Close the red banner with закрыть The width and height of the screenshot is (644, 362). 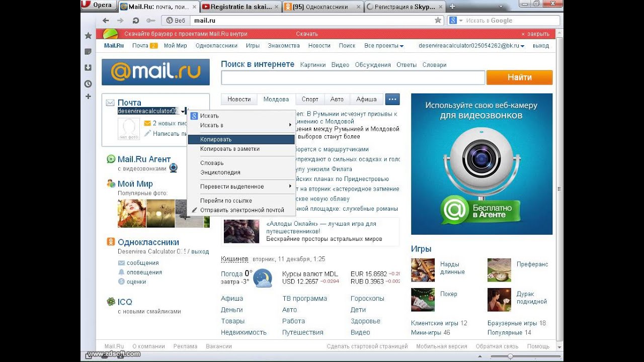click(535, 34)
